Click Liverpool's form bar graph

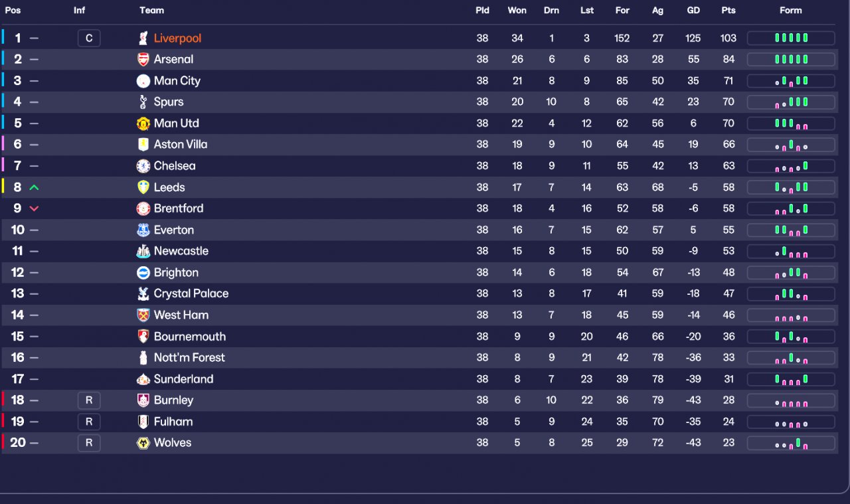tap(791, 39)
